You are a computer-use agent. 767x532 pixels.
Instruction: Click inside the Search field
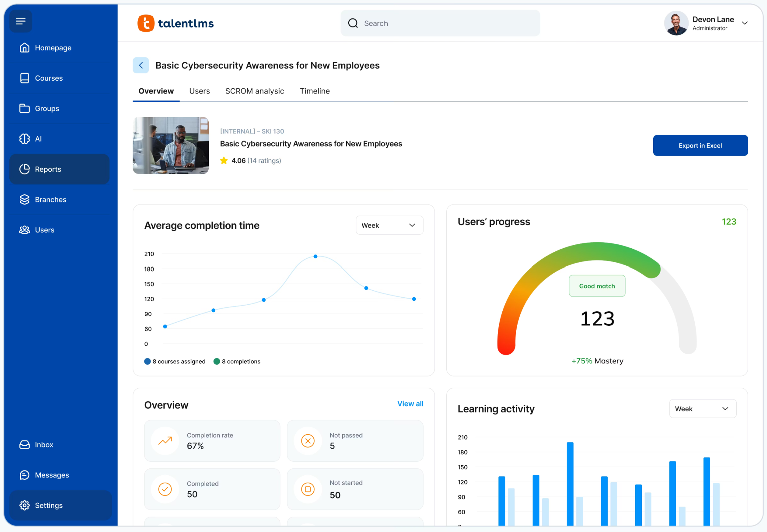440,23
